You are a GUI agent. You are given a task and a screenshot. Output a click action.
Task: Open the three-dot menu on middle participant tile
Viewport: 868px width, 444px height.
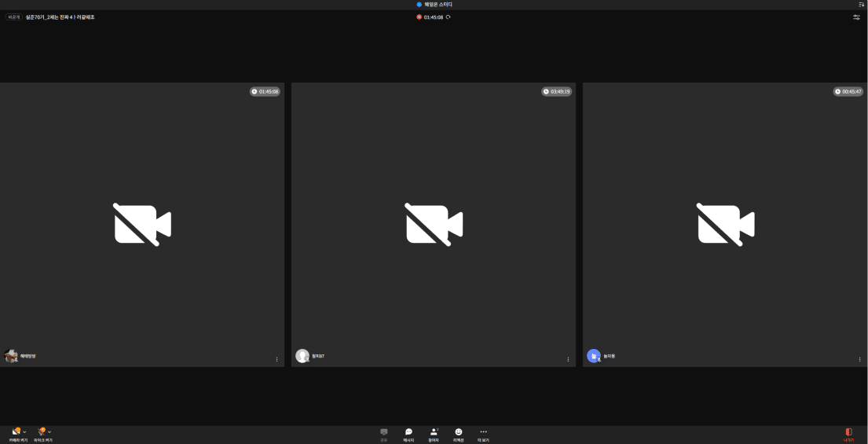point(568,359)
